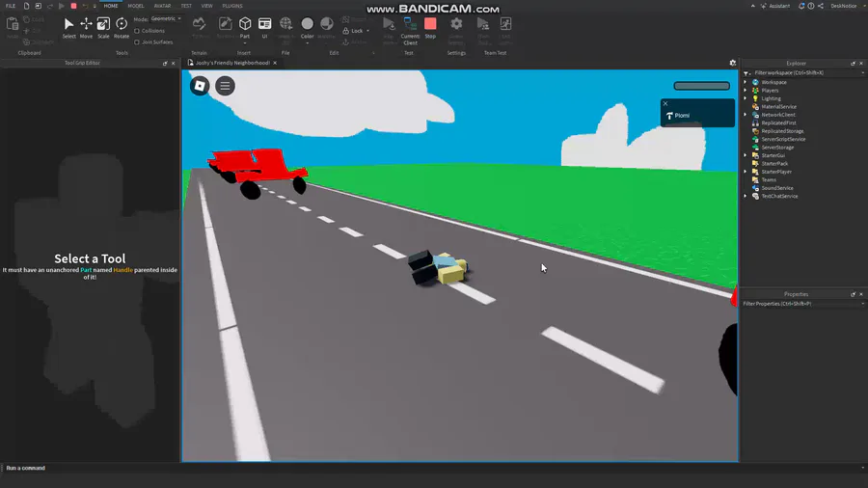The height and width of the screenshot is (488, 868).
Task: Click the Filter workspace search field
Action: click(x=806, y=73)
